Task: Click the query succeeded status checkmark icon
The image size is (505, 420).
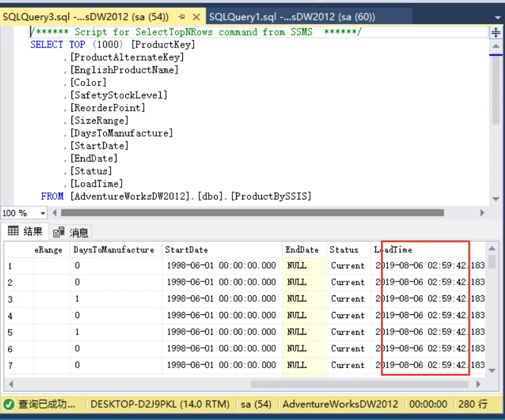Action: (9, 404)
